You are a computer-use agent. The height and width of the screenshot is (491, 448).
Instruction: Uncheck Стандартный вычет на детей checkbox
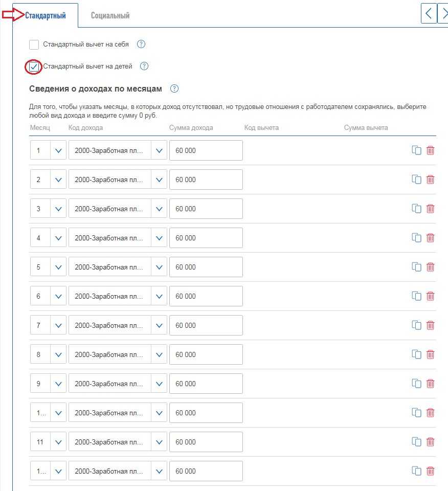click(34, 66)
